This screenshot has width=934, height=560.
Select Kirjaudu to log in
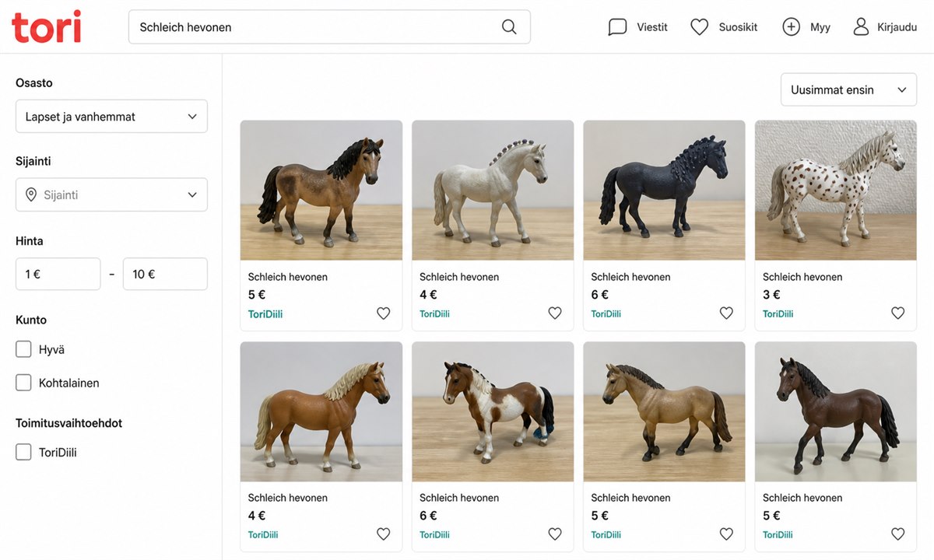[897, 27]
